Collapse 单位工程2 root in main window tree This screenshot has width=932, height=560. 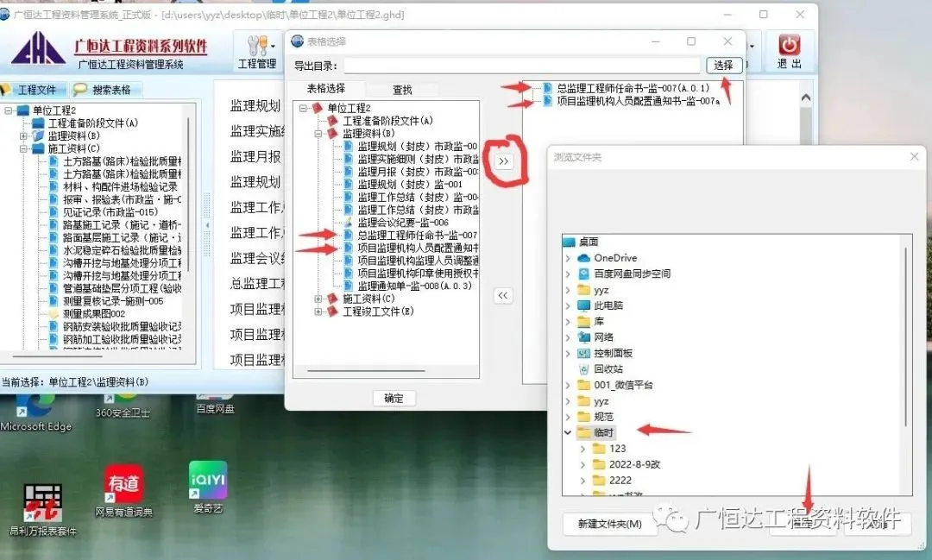point(9,110)
